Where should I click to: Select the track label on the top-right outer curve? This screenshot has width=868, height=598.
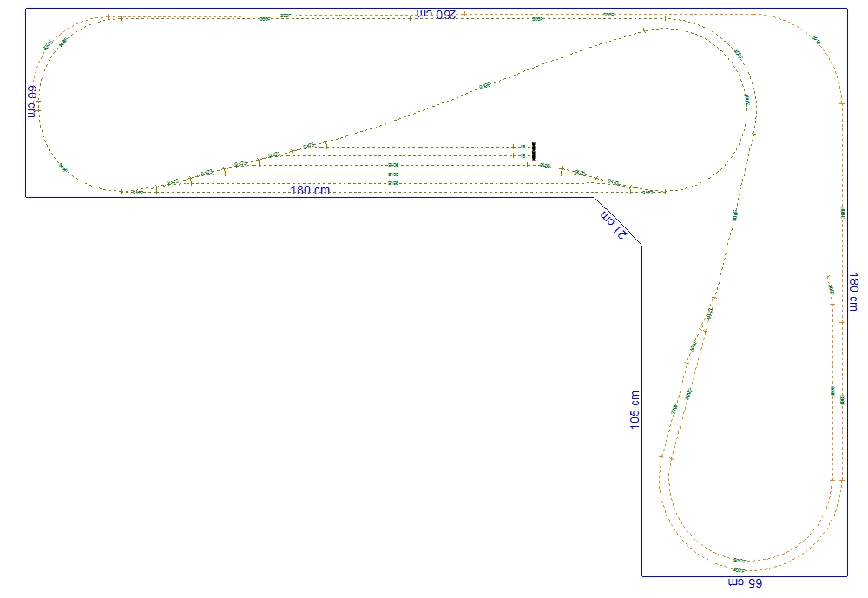point(817,40)
